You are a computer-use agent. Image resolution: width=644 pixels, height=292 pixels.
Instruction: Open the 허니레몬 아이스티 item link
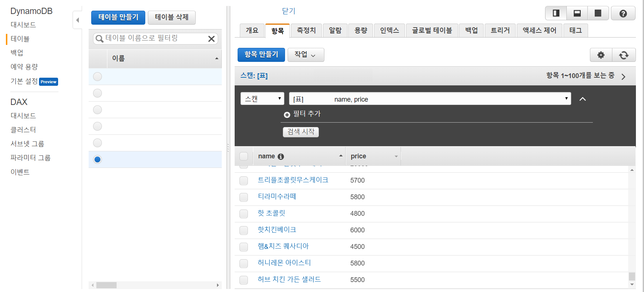point(284,263)
